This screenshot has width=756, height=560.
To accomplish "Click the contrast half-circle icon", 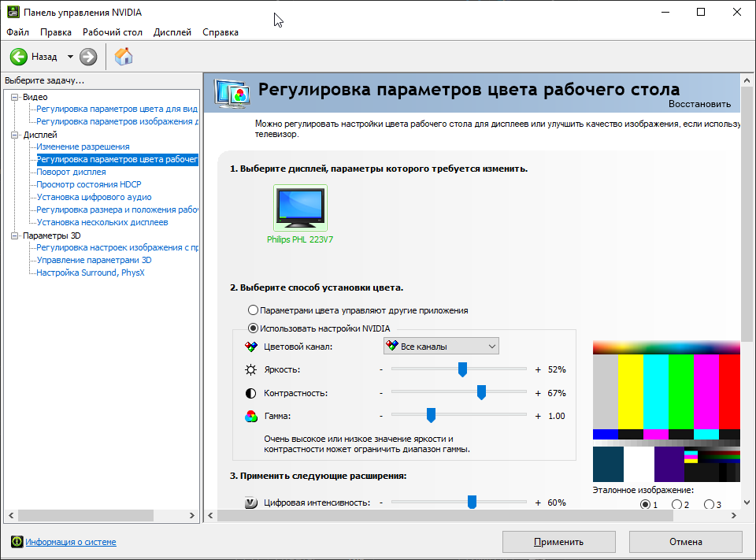I will click(250, 393).
